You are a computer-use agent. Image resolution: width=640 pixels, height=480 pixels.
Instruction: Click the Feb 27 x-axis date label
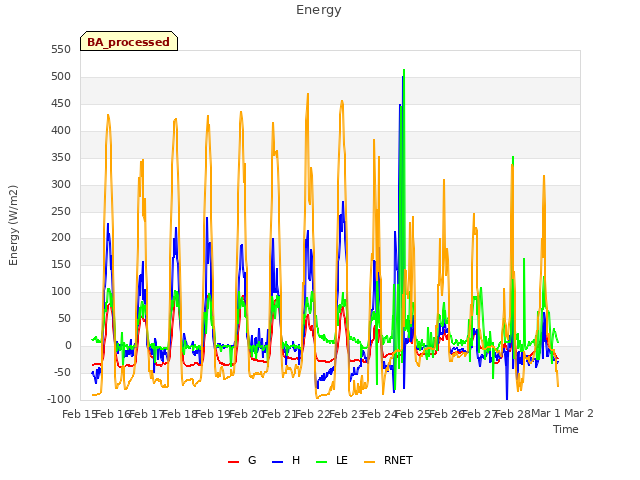pos(479,414)
